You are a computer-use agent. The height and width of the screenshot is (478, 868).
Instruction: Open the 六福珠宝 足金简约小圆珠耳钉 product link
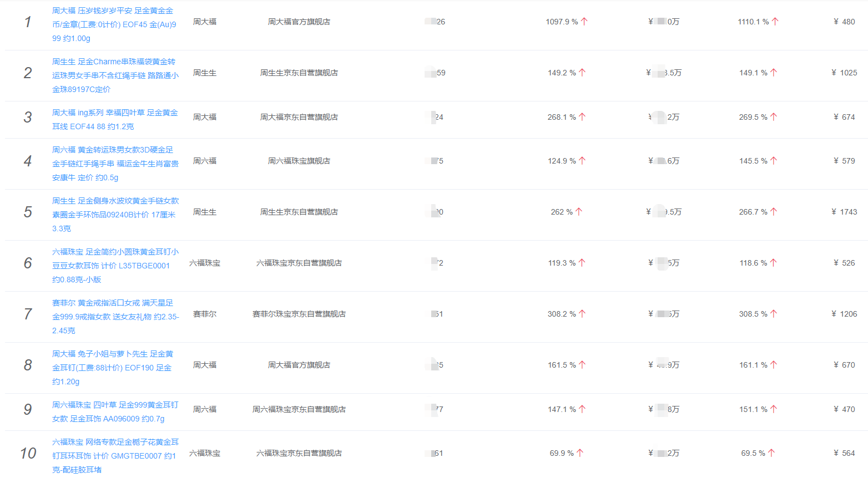[x=115, y=266]
